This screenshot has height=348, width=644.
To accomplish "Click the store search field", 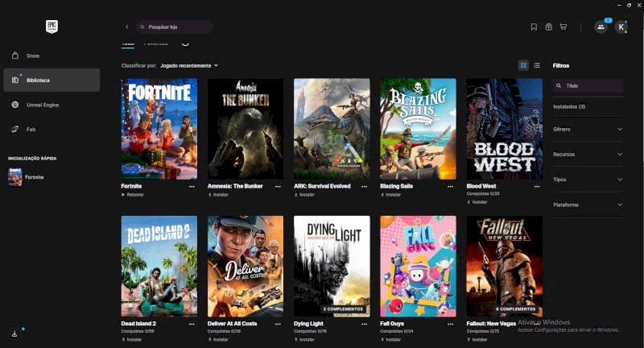I will click(174, 27).
